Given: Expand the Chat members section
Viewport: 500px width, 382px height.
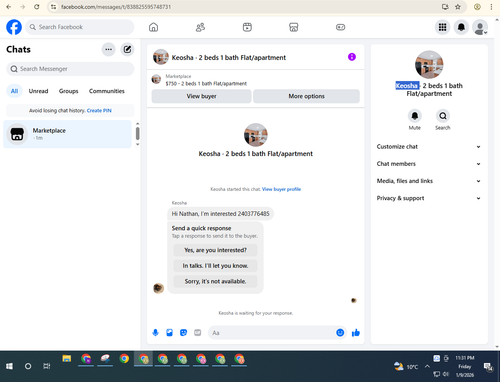Looking at the screenshot, I should coord(429,164).
